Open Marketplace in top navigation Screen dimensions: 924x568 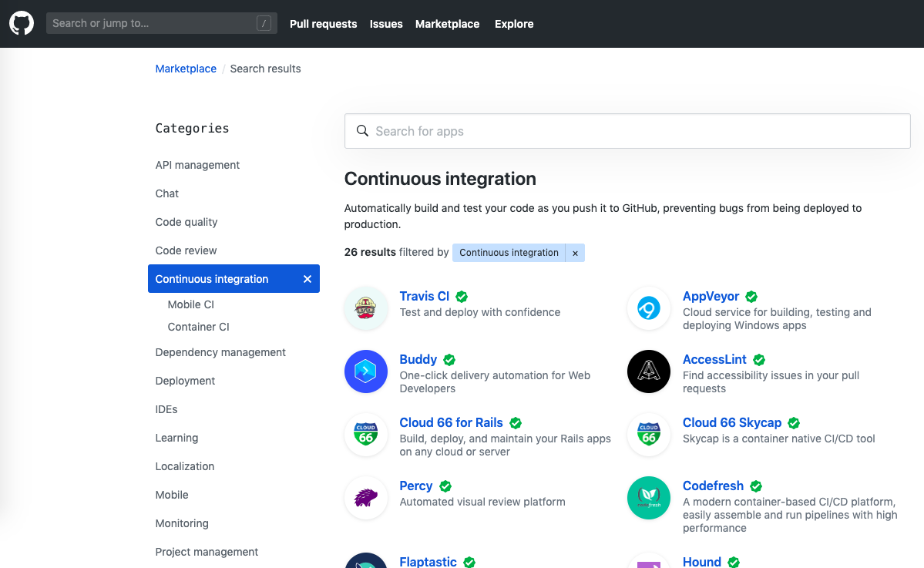point(447,24)
